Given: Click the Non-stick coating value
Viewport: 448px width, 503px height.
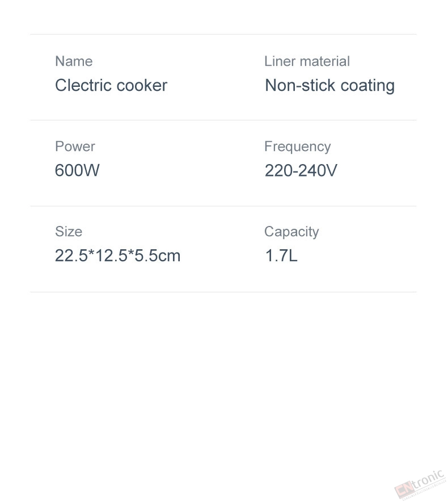Looking at the screenshot, I should coord(329,86).
